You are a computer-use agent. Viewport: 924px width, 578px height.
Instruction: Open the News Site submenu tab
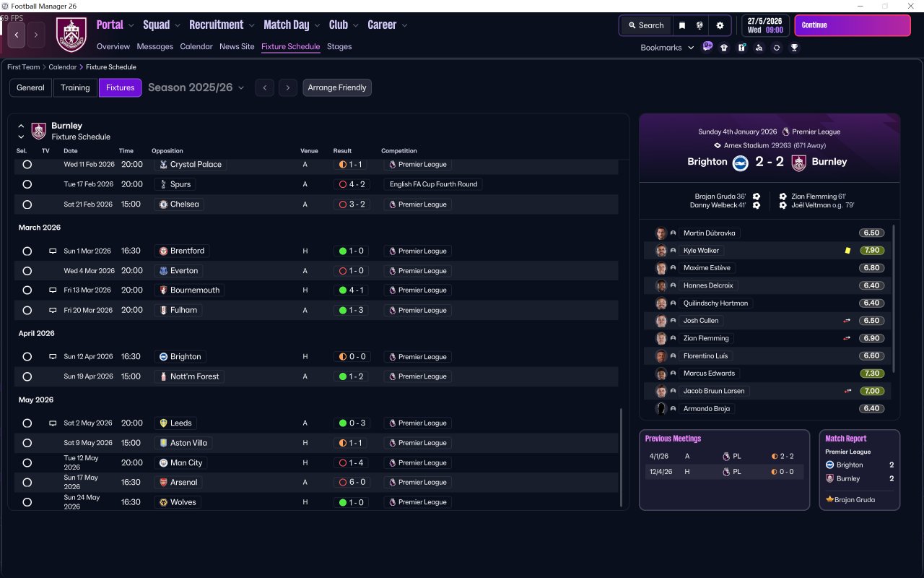[237, 46]
